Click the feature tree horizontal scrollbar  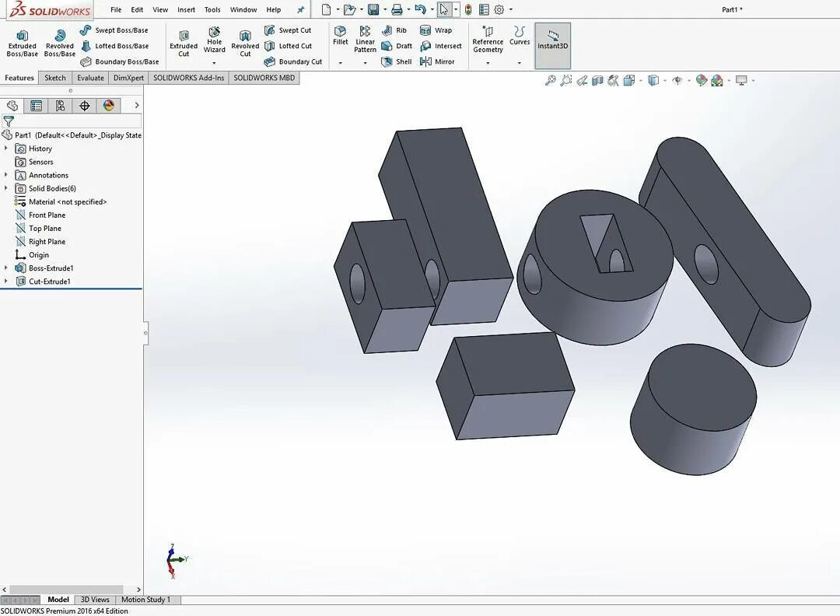coord(66,590)
